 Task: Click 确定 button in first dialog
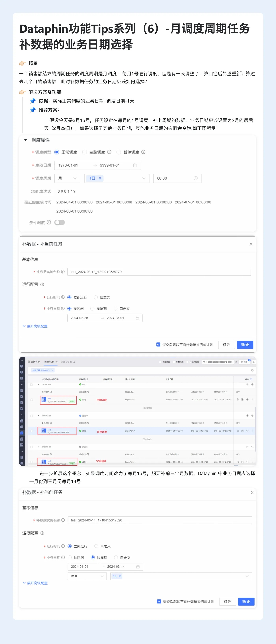point(245,345)
